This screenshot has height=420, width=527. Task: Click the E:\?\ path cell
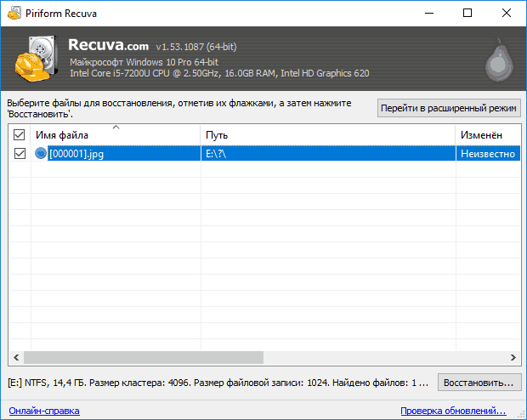point(328,153)
